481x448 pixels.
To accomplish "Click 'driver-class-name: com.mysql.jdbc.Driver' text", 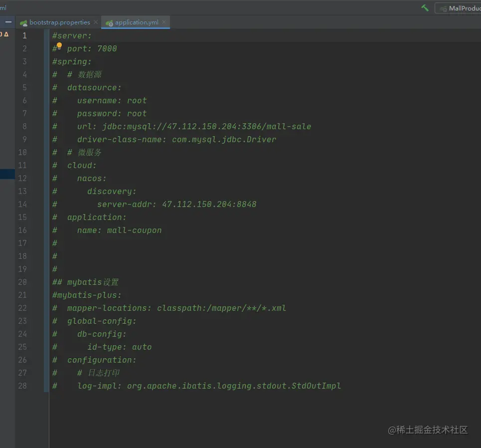I will pos(176,139).
